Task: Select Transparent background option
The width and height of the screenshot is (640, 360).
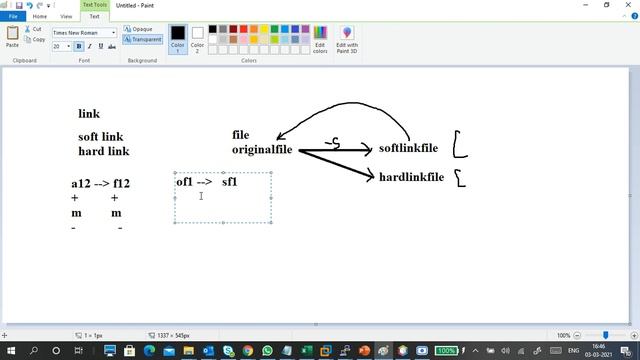Action: point(143,40)
